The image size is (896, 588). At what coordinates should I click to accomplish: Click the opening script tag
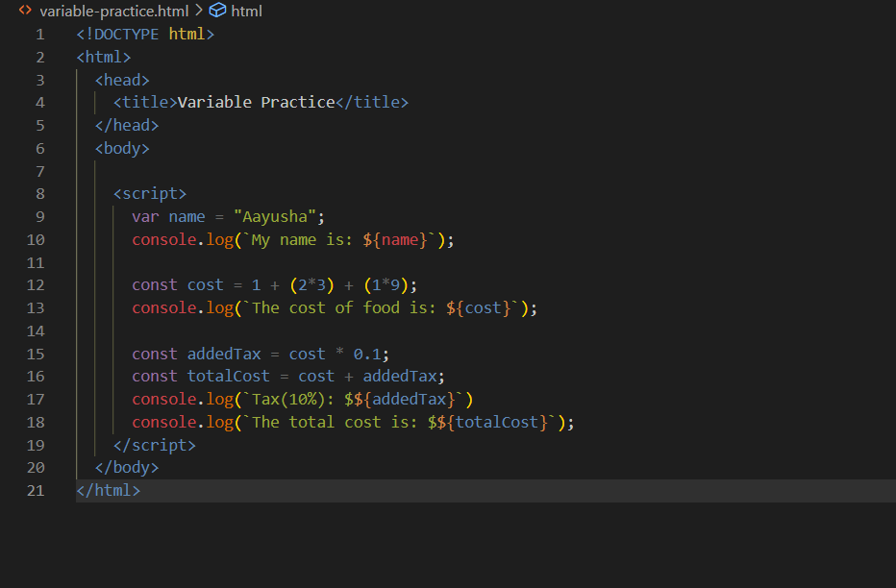click(150, 194)
